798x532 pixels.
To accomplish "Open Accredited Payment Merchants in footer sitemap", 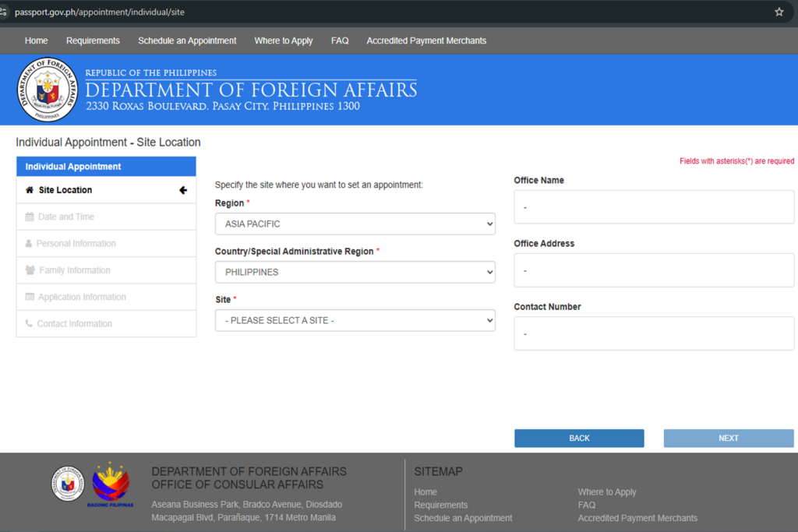I will 637,518.
